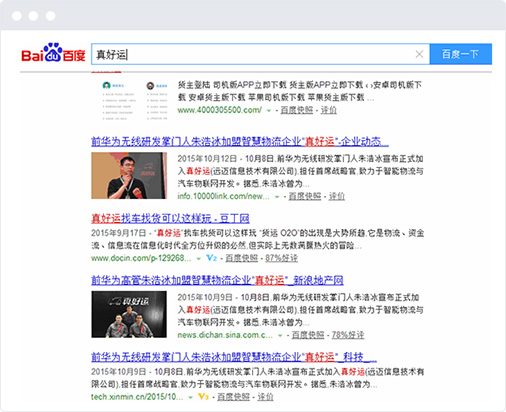
Task: Click the yellow V3 verification badge
Action: pos(203,397)
